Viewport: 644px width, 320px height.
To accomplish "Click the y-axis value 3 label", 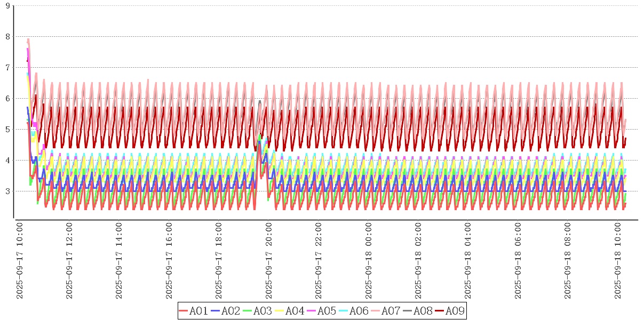I will coord(7,191).
